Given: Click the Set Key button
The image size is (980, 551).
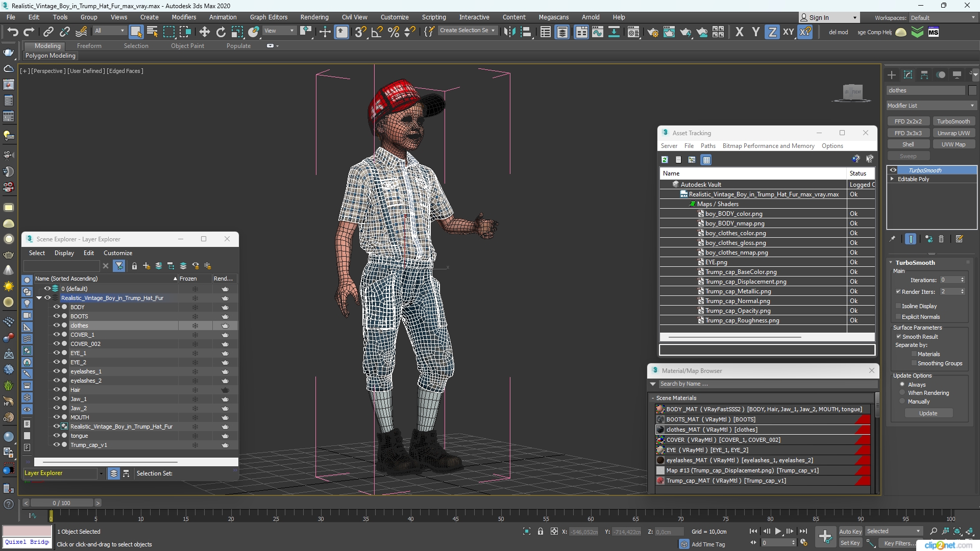Looking at the screenshot, I should (850, 543).
